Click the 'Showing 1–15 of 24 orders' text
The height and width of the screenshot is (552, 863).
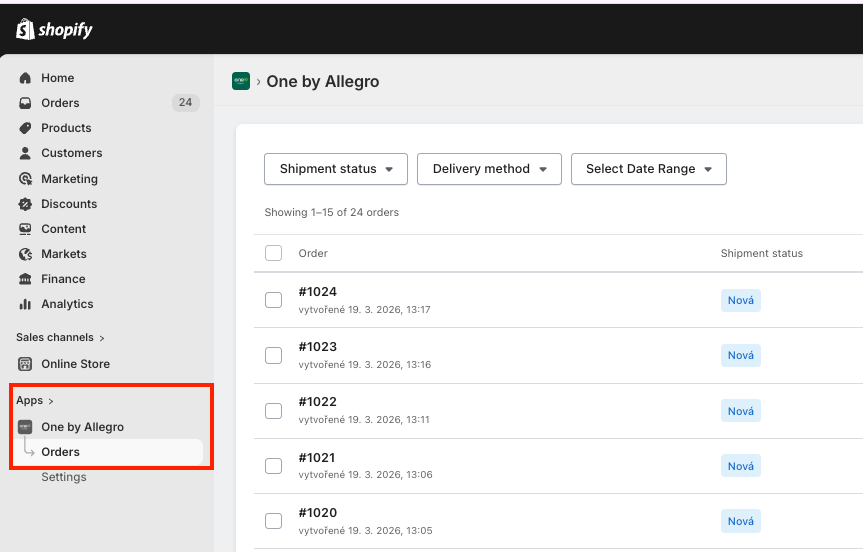(x=331, y=212)
